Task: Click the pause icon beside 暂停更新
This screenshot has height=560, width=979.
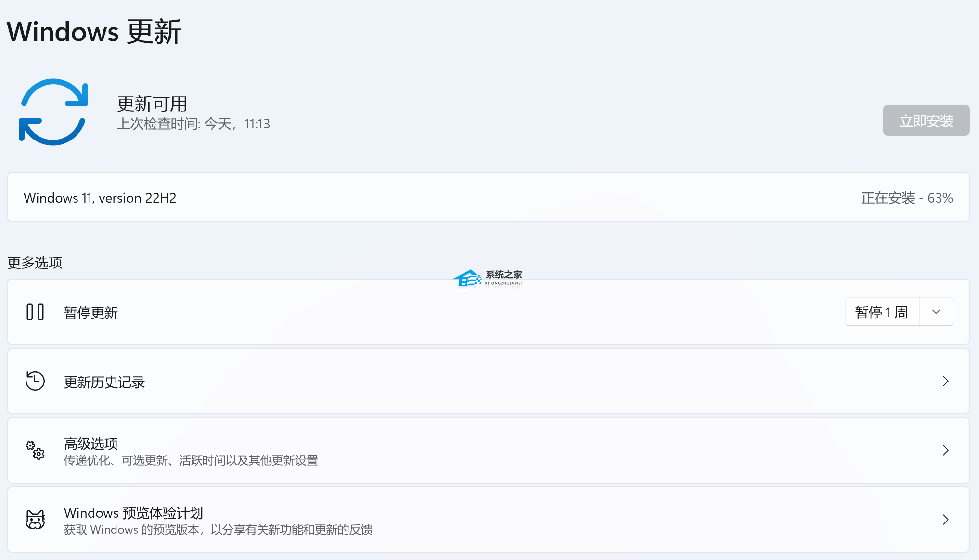Action: coord(35,312)
